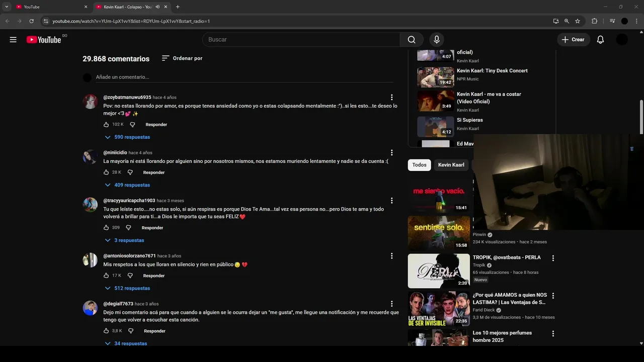Click the Buscar search box
Viewport: 644px width, 362px height.
(x=301, y=40)
